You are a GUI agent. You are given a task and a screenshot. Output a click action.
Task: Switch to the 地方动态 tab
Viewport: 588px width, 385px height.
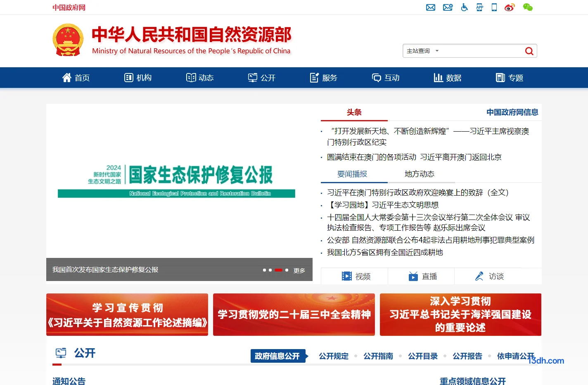pos(420,174)
